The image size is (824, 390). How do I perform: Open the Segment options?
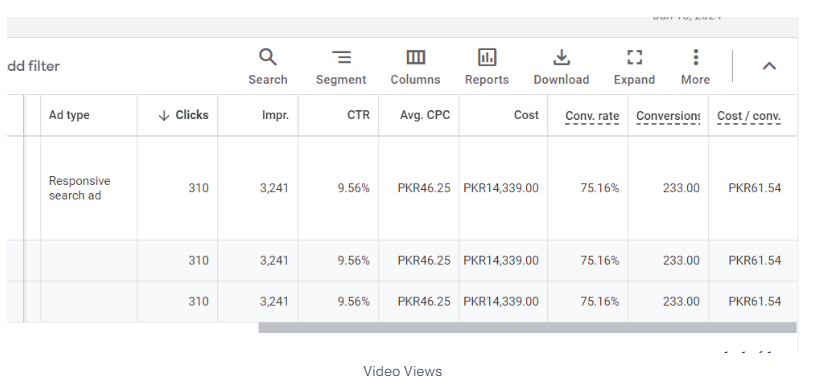point(341,67)
